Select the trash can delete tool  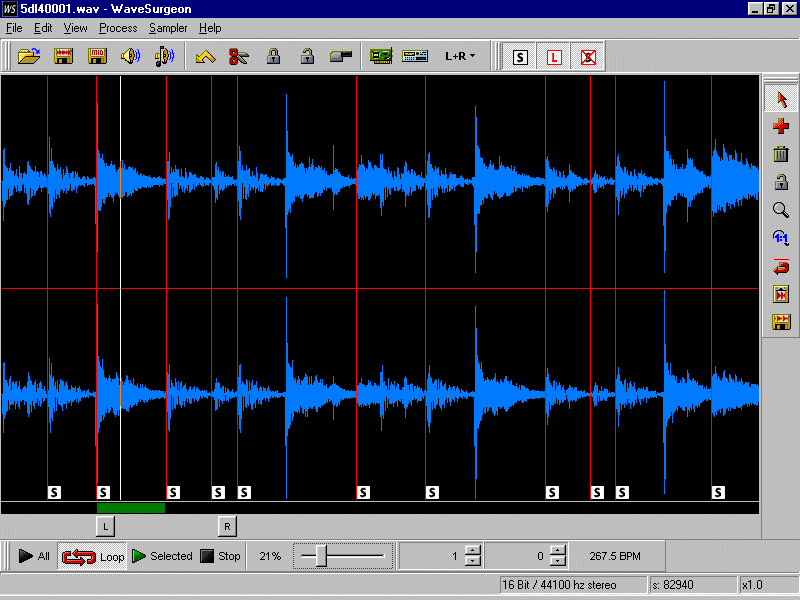pyautogui.click(x=781, y=154)
